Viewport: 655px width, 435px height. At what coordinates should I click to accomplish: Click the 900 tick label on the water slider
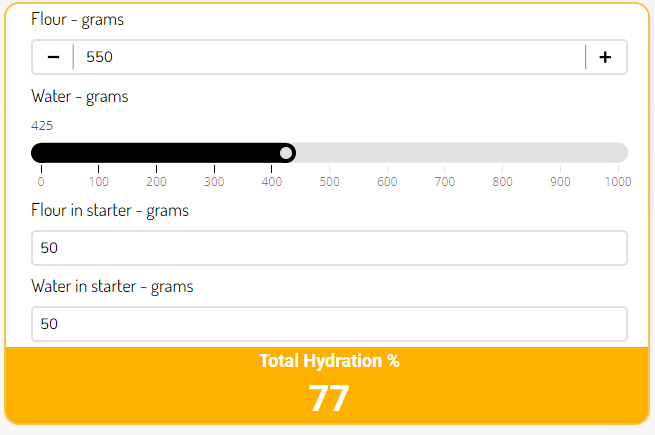click(x=560, y=182)
